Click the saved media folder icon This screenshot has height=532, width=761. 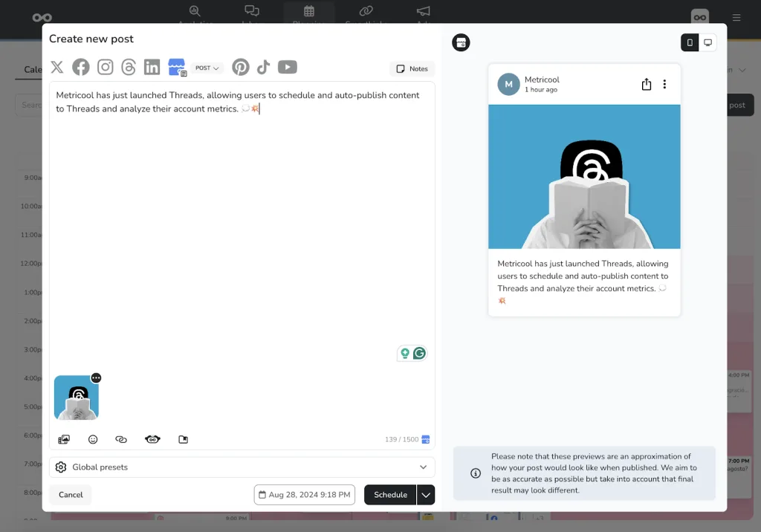pyautogui.click(x=183, y=439)
